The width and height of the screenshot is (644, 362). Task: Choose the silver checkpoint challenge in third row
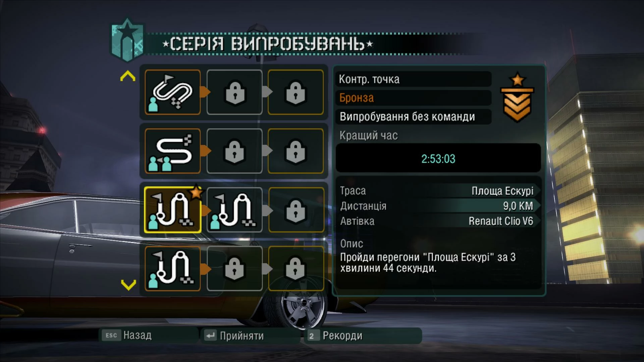pyautogui.click(x=234, y=210)
